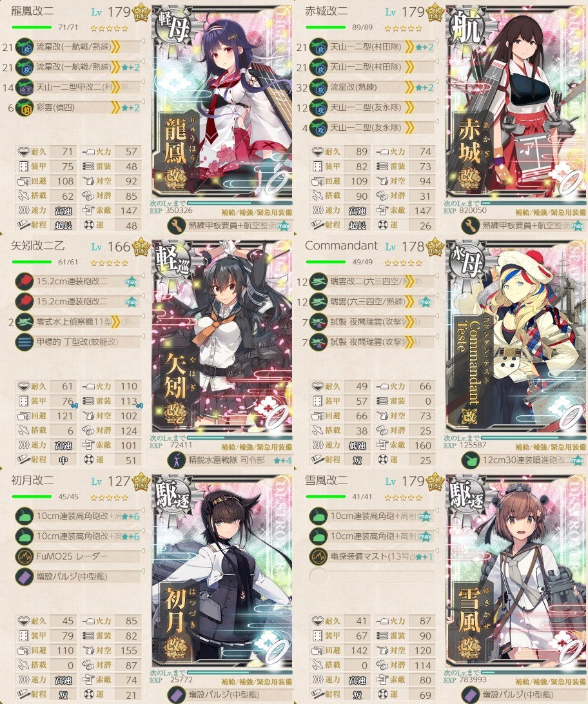Viewport: 588px width, 704px height.
Task: Click the red gun icon of first 15.2cm連装砲改二
Action: (24, 282)
